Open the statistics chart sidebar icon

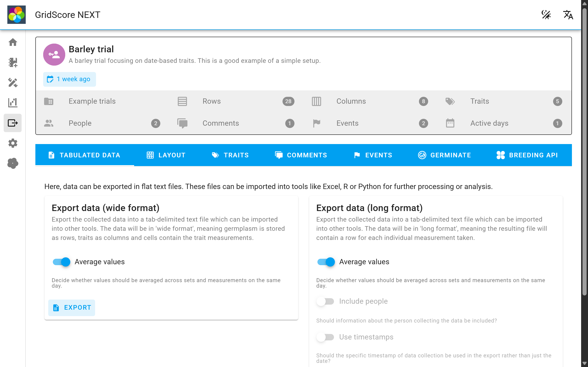pyautogui.click(x=13, y=103)
